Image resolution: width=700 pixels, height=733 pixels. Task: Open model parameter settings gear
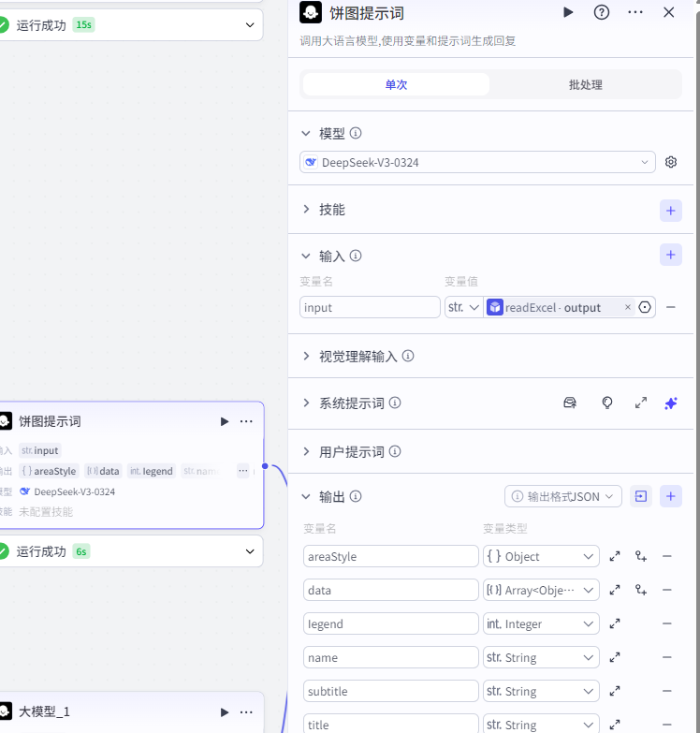coord(671,162)
